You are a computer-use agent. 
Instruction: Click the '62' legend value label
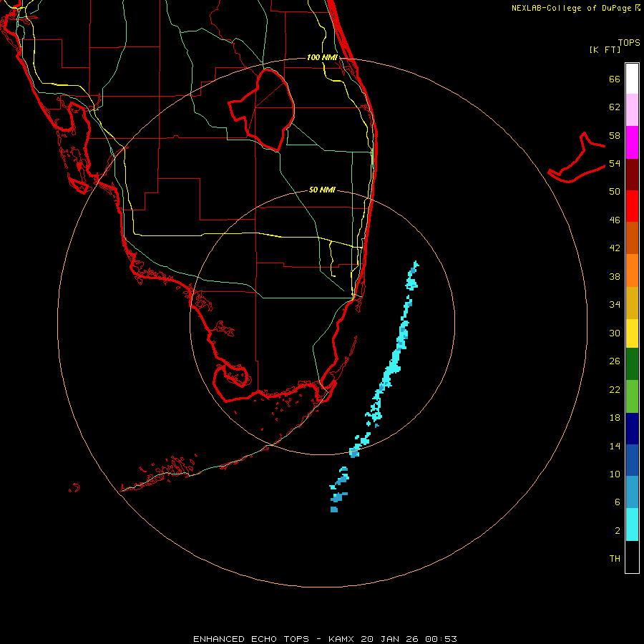(x=615, y=107)
